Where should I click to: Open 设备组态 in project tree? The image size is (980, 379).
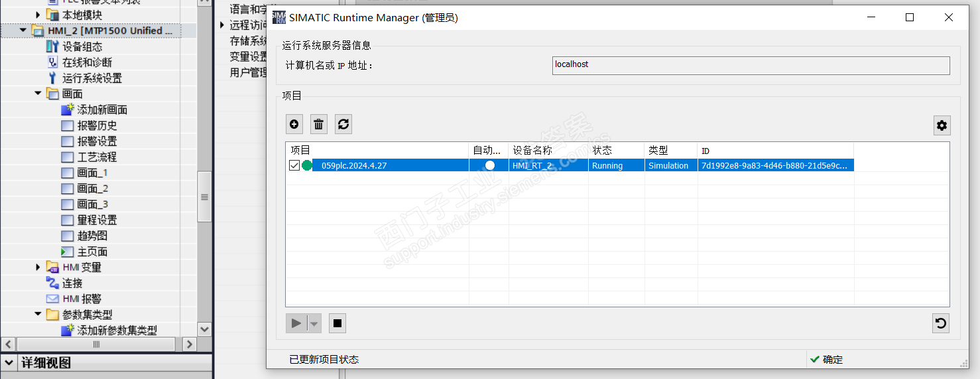point(82,46)
